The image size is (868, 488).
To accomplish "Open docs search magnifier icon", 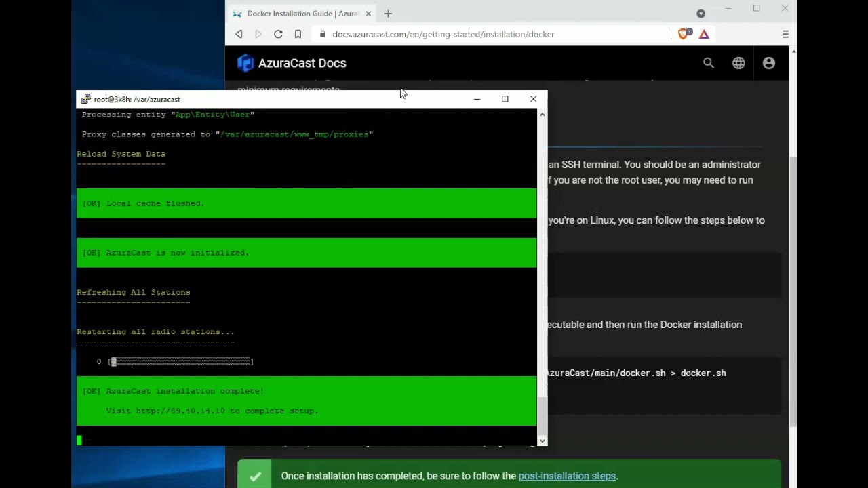I will [709, 63].
